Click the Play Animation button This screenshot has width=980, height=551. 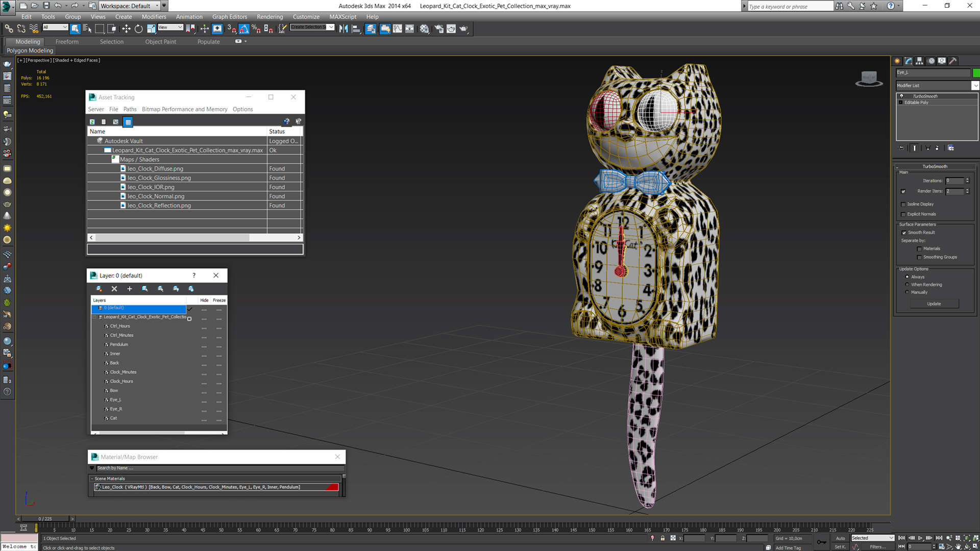click(x=920, y=538)
